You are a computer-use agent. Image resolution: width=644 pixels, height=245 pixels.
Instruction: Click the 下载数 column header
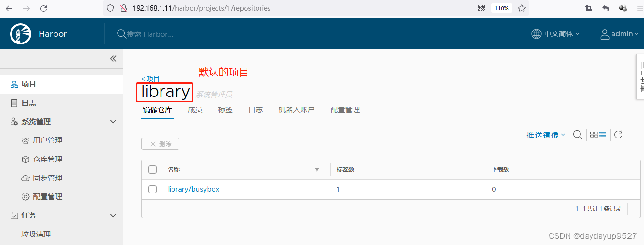pos(500,170)
